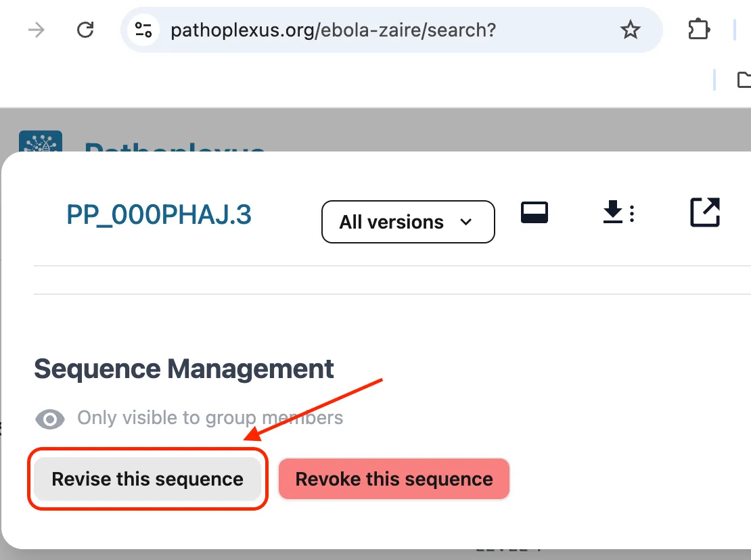Click the Pathoplexus logo icon
751x560 pixels.
click(41, 142)
